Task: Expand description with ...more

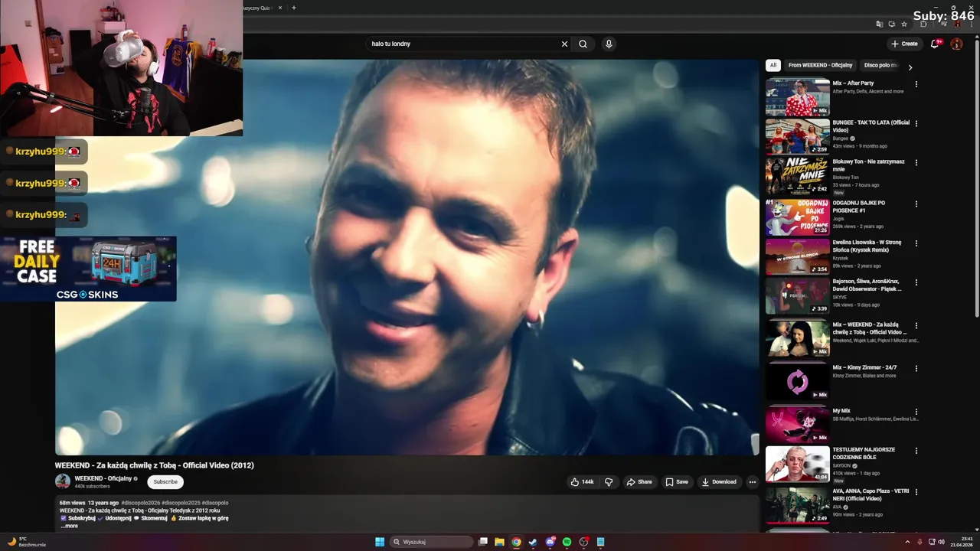Action: coord(69,526)
